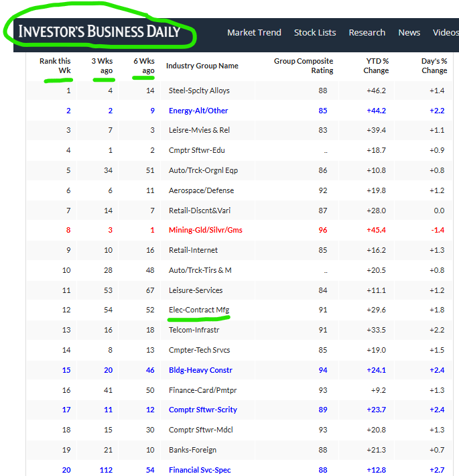Open the Market Trend menu

(254, 32)
